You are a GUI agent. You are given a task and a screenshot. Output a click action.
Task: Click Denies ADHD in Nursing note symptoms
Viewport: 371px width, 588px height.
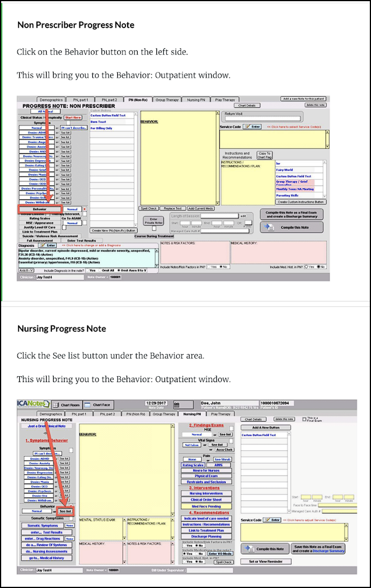click(40, 459)
